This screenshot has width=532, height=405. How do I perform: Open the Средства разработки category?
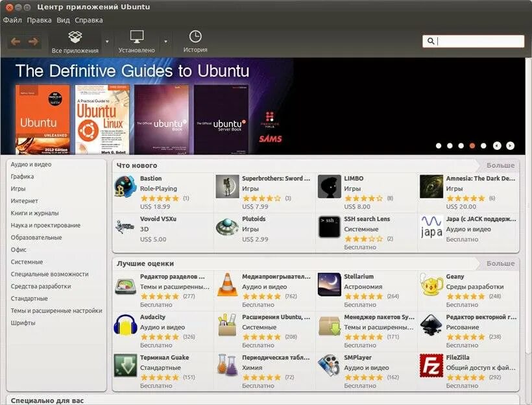tap(41, 286)
